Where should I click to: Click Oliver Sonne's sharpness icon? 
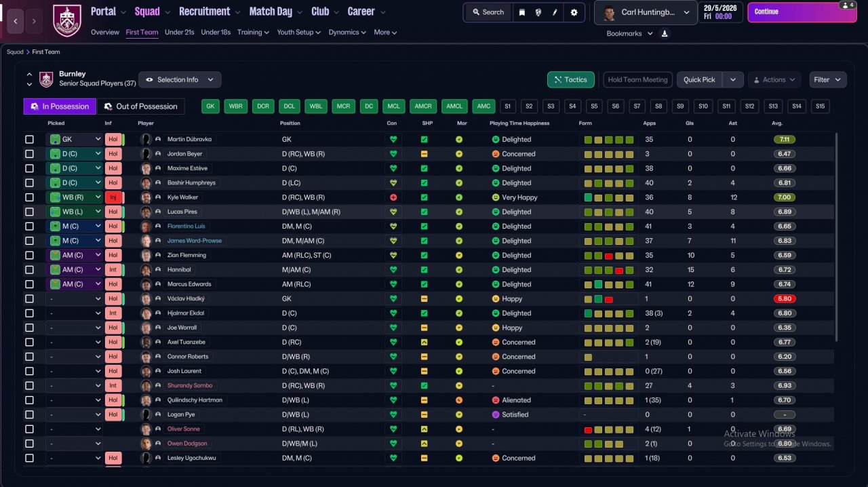(424, 429)
